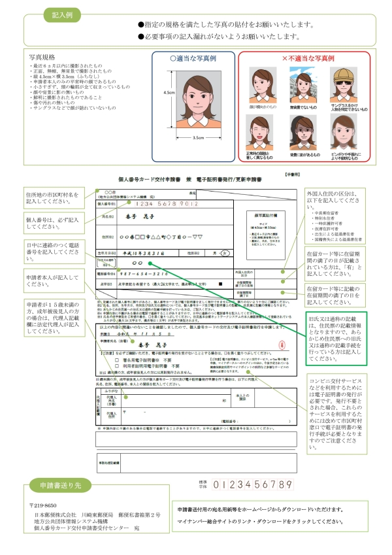
Task: Click the 代理人氏名 signature field
Action: point(176,400)
